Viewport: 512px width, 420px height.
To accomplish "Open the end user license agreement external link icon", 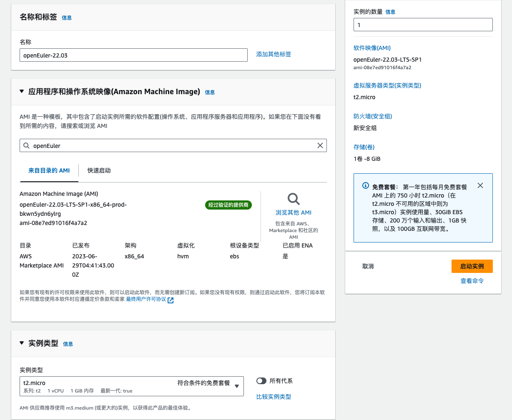I will [171, 300].
